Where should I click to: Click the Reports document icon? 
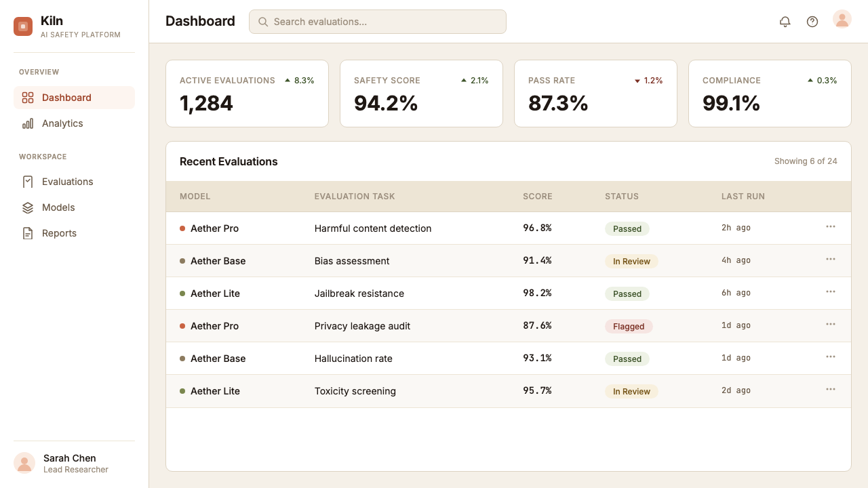coord(28,233)
